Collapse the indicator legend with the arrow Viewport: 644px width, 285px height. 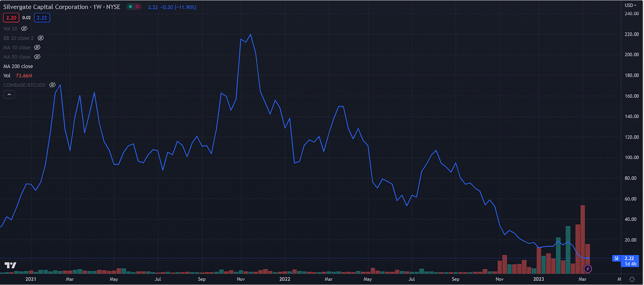(x=8, y=94)
